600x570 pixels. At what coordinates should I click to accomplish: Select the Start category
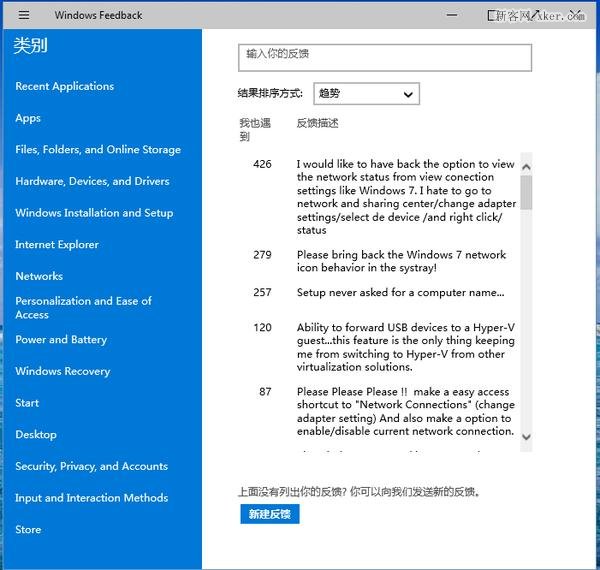tap(27, 403)
